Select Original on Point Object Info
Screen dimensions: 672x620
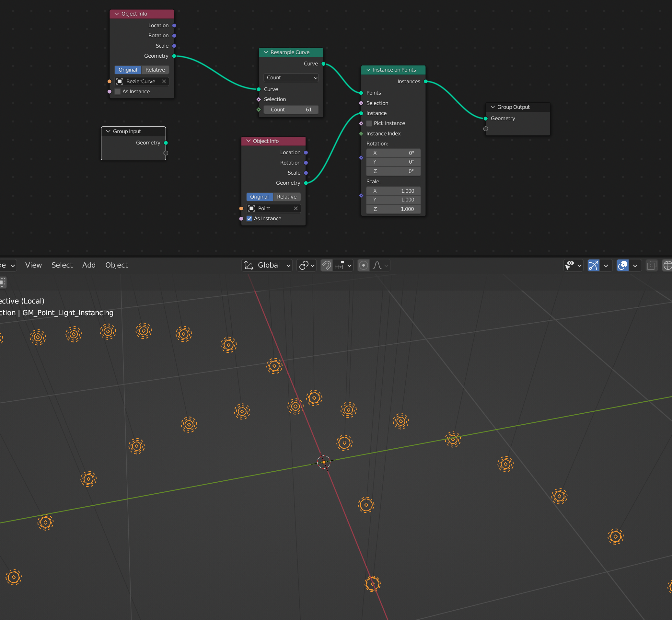coord(259,197)
